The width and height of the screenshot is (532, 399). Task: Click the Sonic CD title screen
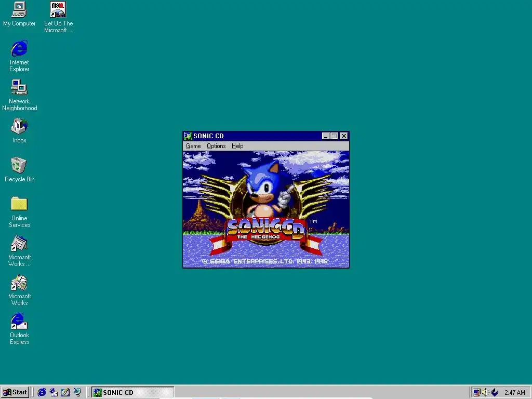tap(266, 209)
